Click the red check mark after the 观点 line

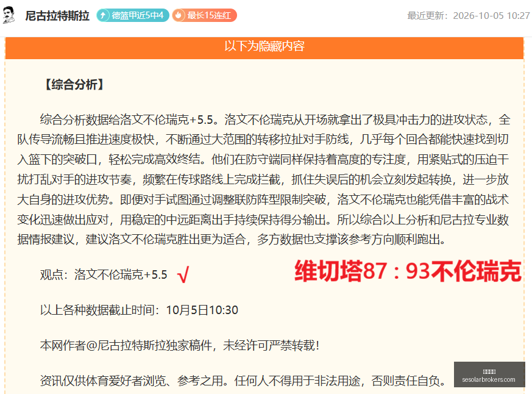[183, 274]
